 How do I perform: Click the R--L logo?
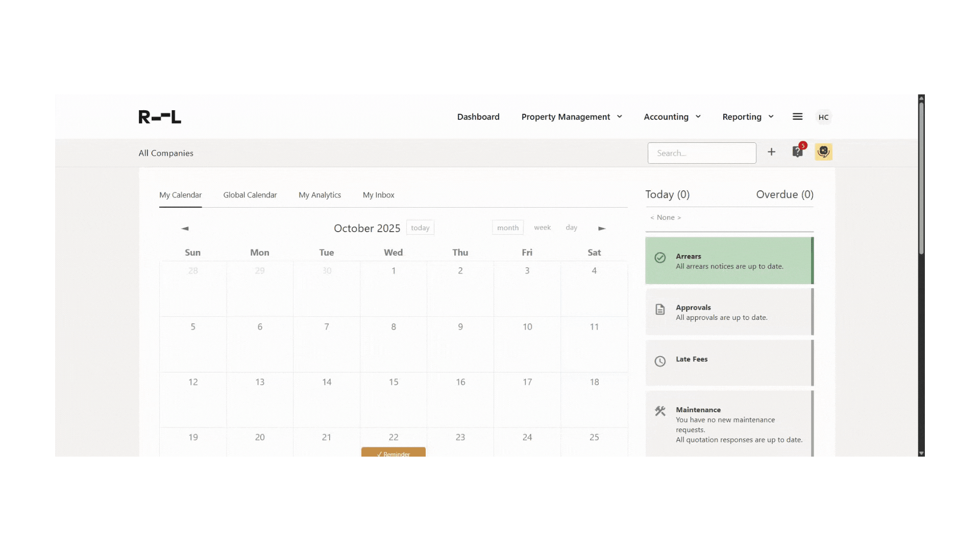(x=160, y=117)
